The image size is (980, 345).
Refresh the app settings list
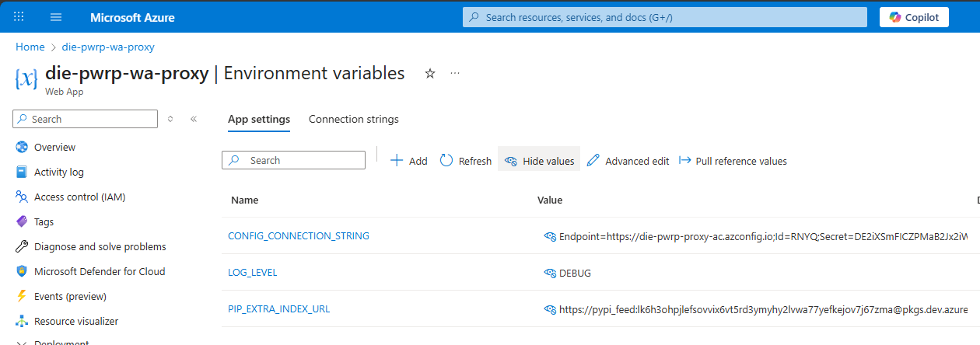[x=465, y=161]
